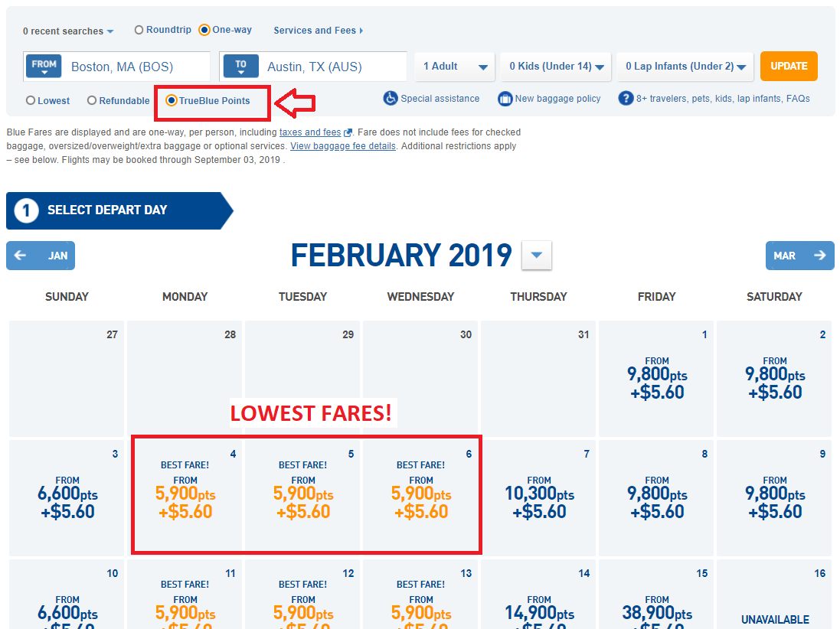Open the taxes and fees link

[x=310, y=132]
